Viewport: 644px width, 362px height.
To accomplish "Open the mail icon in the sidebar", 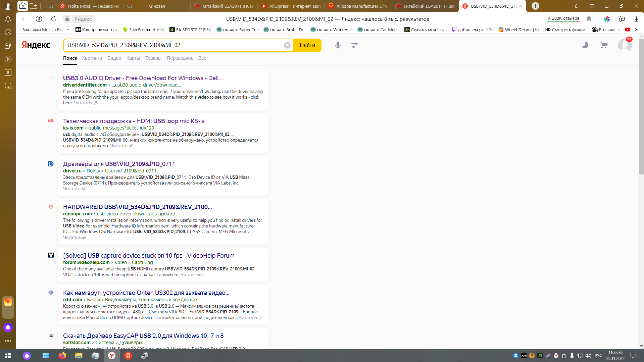I will [8, 302].
